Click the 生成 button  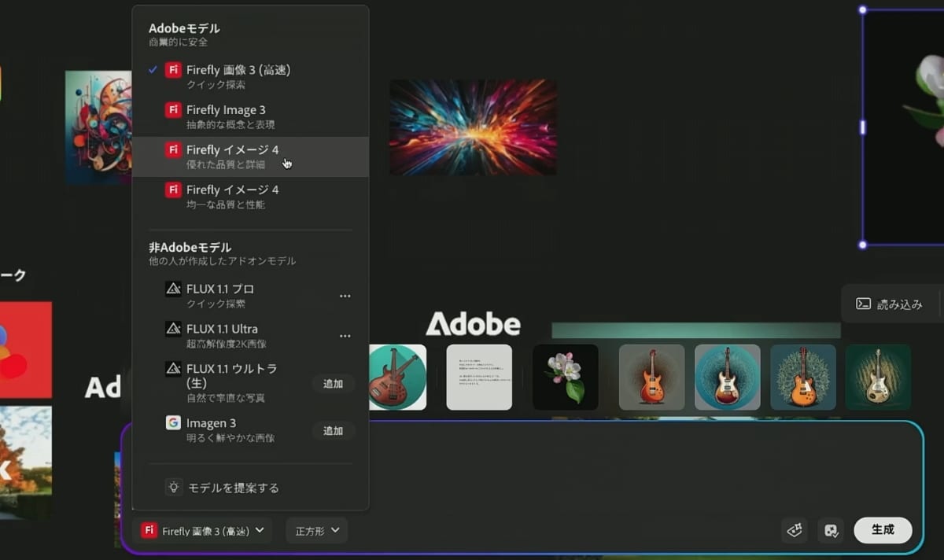[883, 530]
